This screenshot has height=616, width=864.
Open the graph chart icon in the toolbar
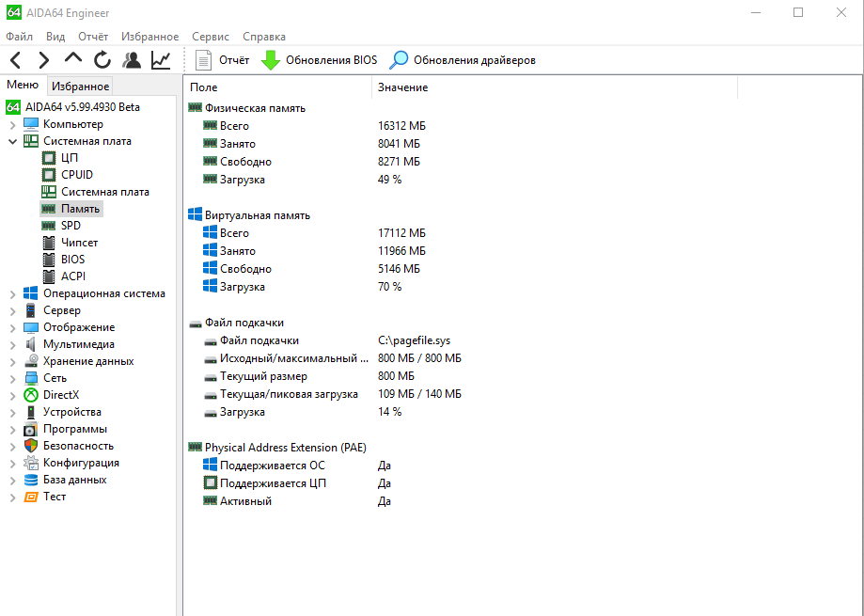coord(161,60)
